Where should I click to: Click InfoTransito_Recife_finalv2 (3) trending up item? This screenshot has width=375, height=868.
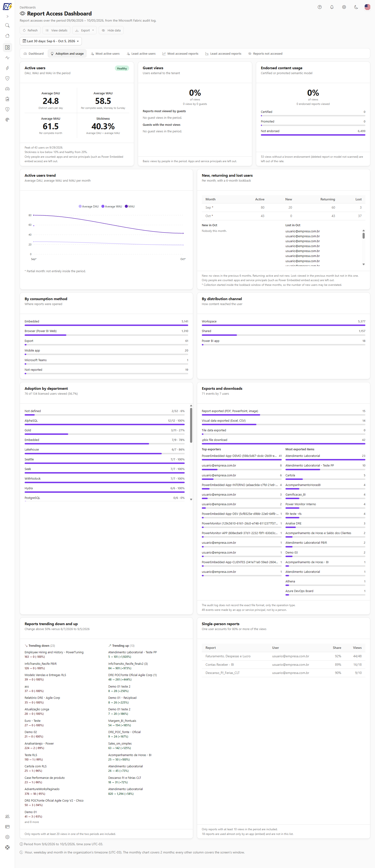(x=128, y=664)
